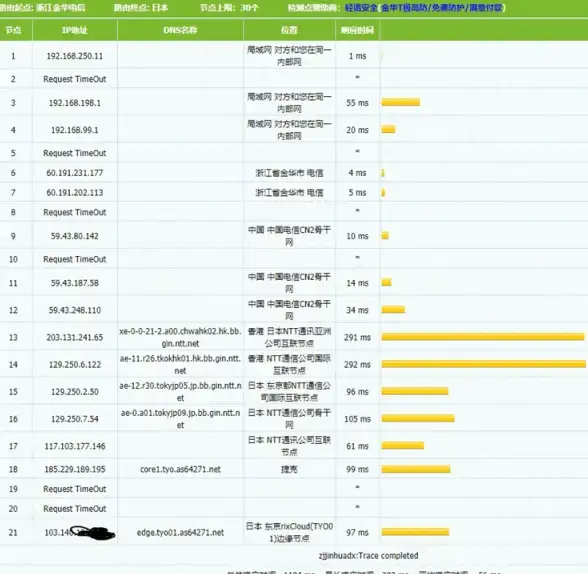
Task: Select Request TimeOut text in node 20 row
Action: point(75,508)
